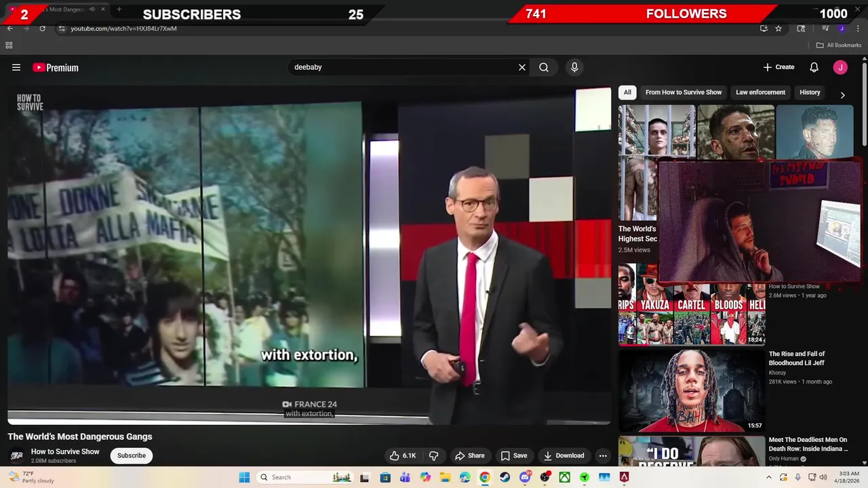The height and width of the screenshot is (488, 868).
Task: Subscribe to How to Survive Show
Action: pyautogui.click(x=132, y=455)
